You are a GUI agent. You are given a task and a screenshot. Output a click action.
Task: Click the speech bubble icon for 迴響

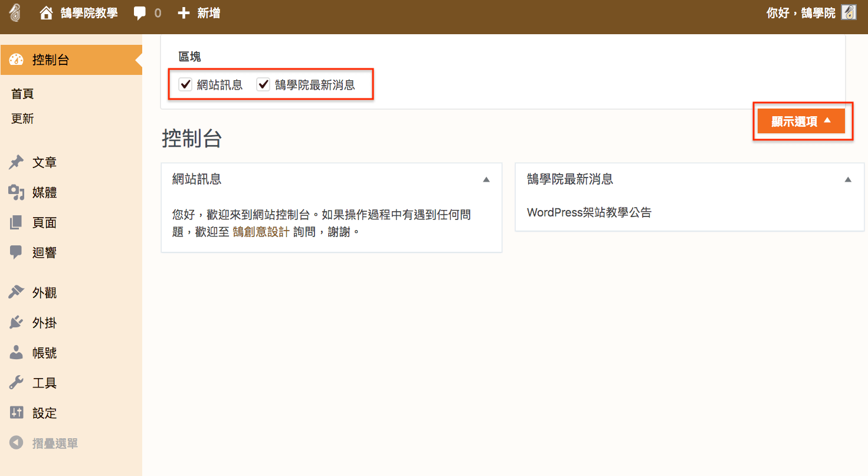coord(17,252)
